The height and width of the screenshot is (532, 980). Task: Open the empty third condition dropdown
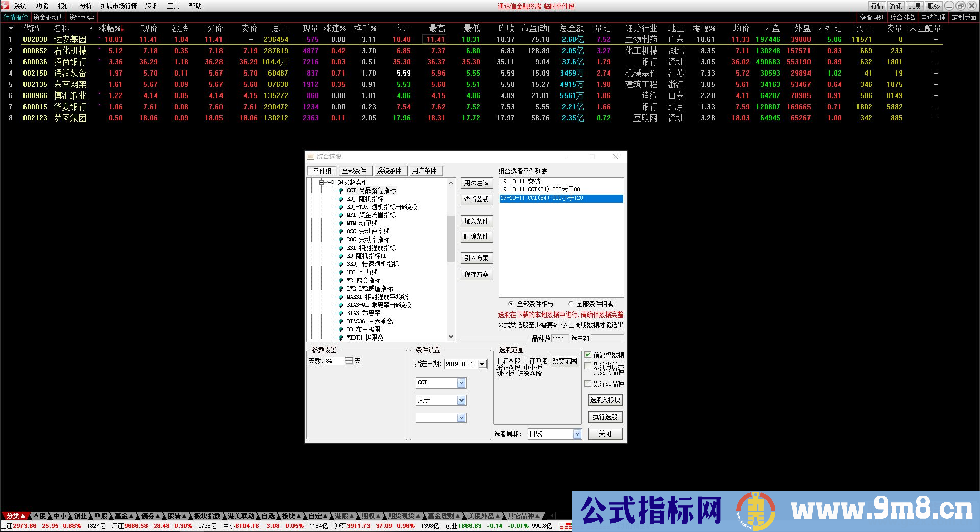coord(461,418)
